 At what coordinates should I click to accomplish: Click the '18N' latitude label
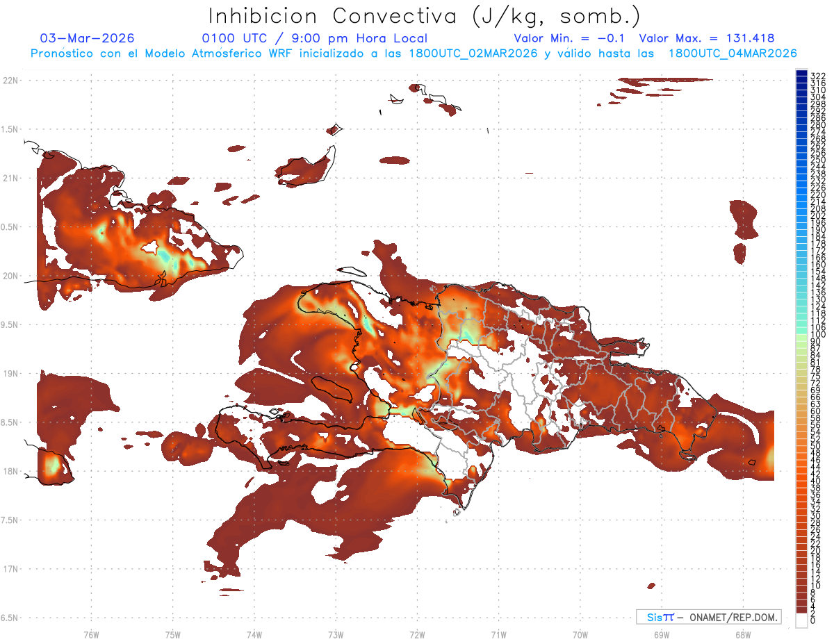point(10,471)
